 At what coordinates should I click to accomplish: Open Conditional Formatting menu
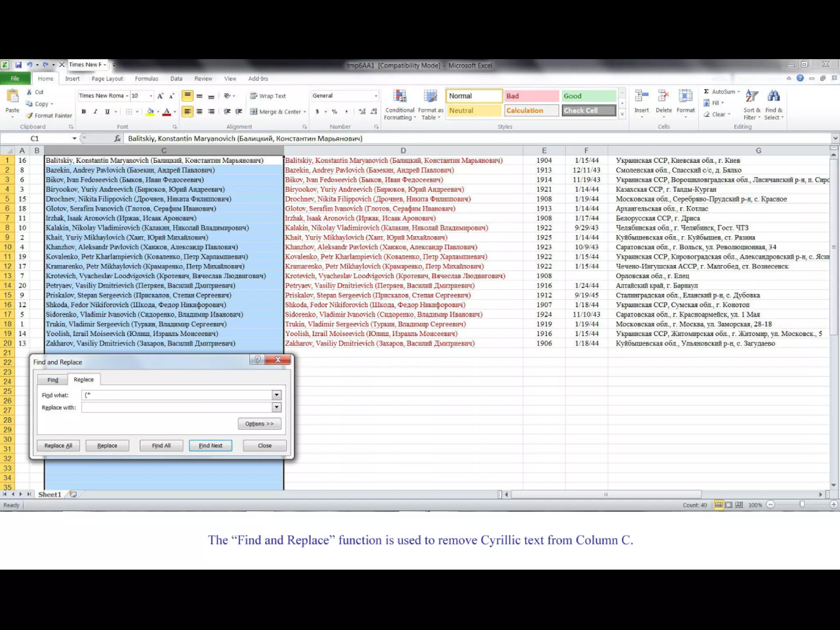pyautogui.click(x=400, y=105)
